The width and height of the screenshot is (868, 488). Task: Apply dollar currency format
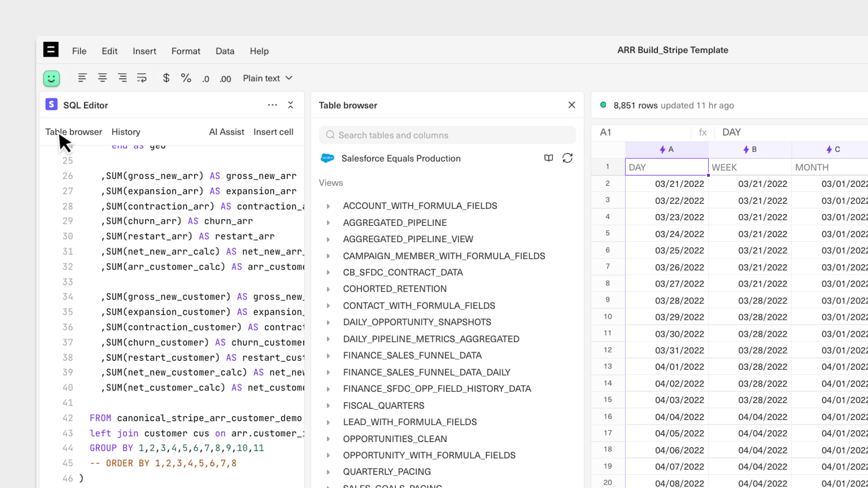click(x=166, y=78)
